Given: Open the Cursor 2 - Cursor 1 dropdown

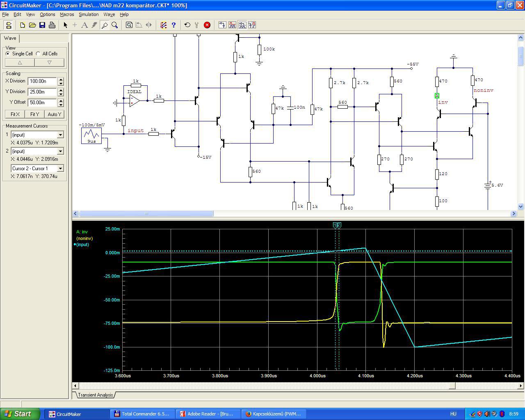Looking at the screenshot, I should click(x=60, y=169).
